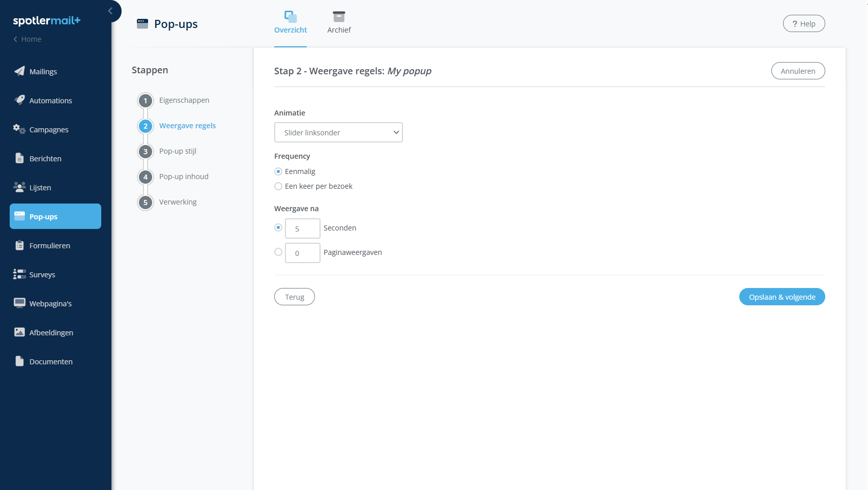Select Een keer per bezoek radio button
868x490 pixels.
[278, 186]
